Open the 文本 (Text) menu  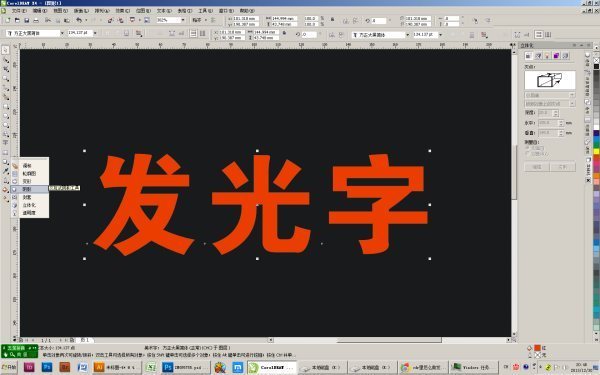click(164, 11)
